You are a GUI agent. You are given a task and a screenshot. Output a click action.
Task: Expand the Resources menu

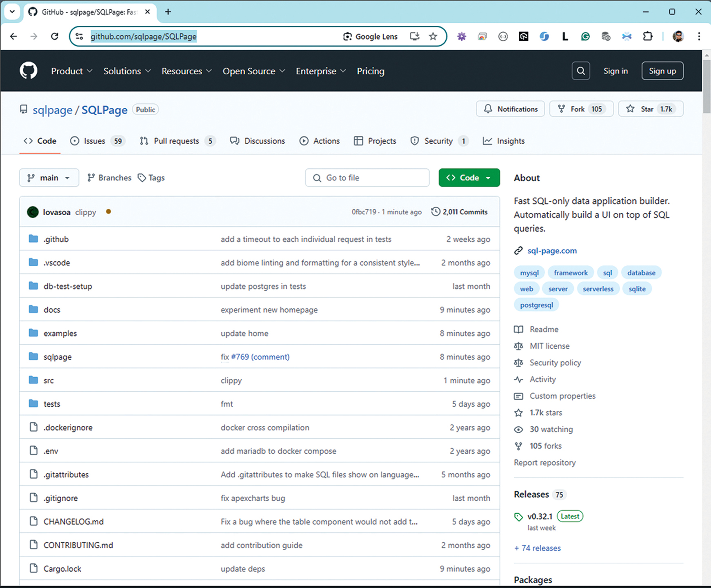187,71
